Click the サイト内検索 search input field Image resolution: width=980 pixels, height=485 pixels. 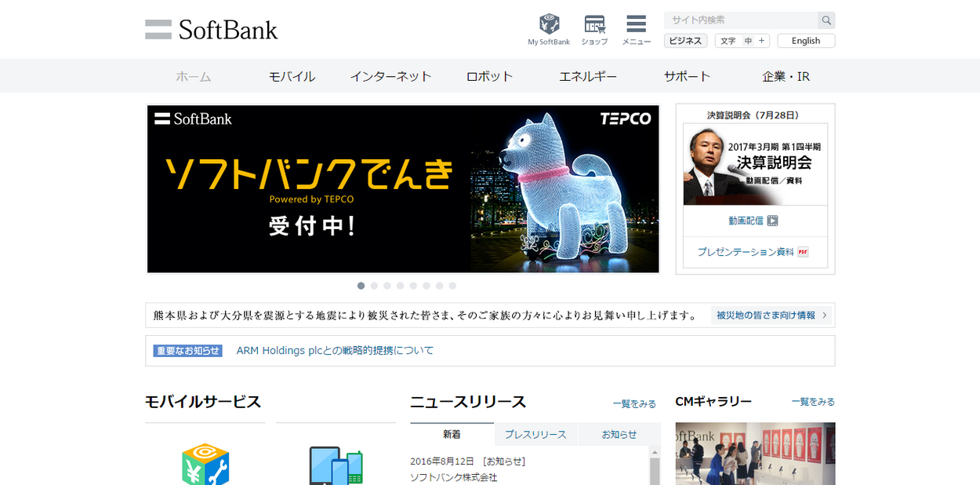coord(741,20)
